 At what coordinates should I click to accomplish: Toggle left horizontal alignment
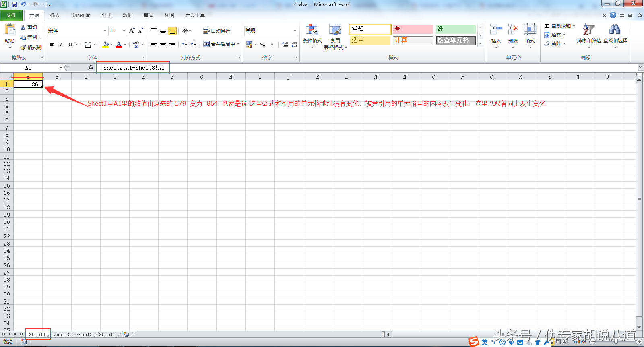(x=154, y=44)
